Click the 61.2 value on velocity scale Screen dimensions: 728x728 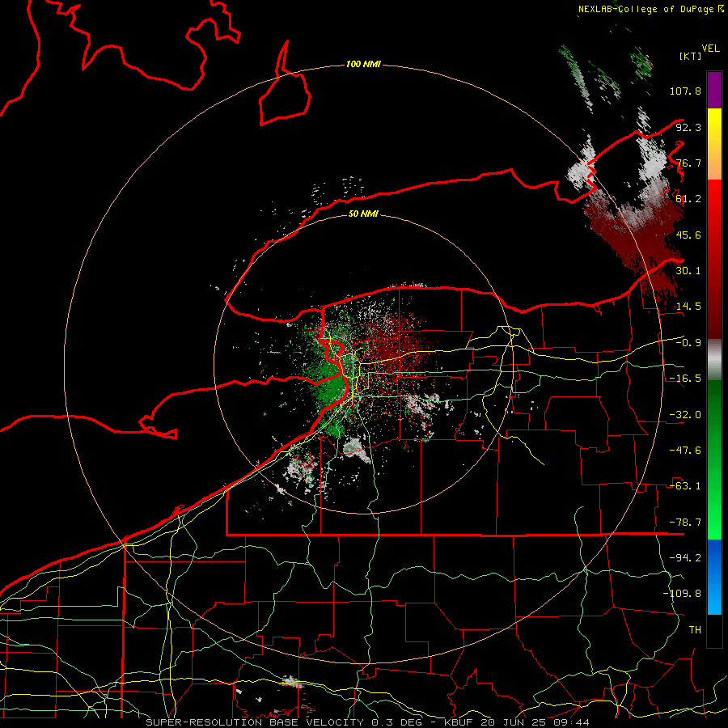(688, 199)
